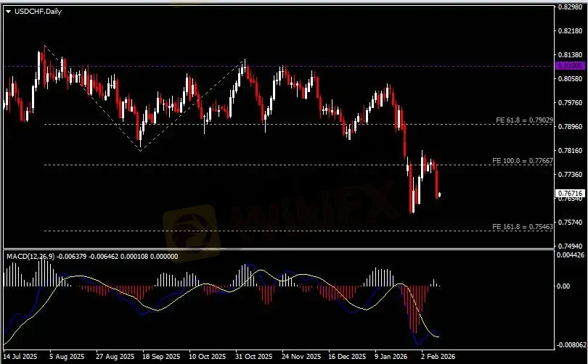Select the FE 100.0 = 0.77667 label
588x364 pixels.
[523, 160]
